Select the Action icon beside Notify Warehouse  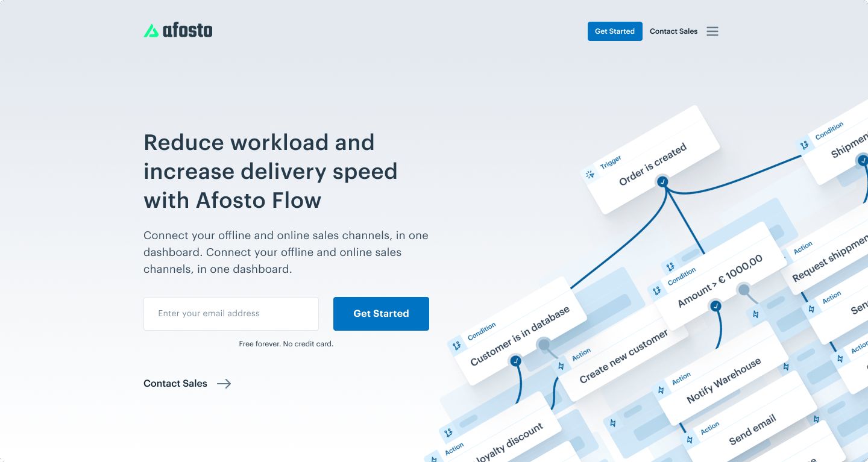click(661, 390)
